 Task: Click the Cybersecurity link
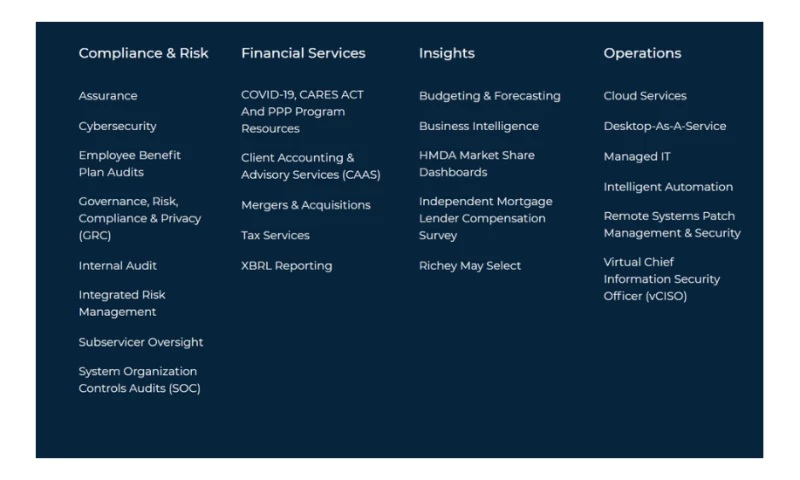(x=117, y=126)
